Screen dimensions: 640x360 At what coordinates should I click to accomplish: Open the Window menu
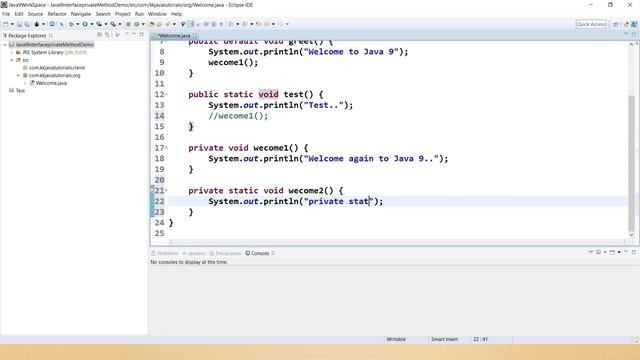click(157, 14)
